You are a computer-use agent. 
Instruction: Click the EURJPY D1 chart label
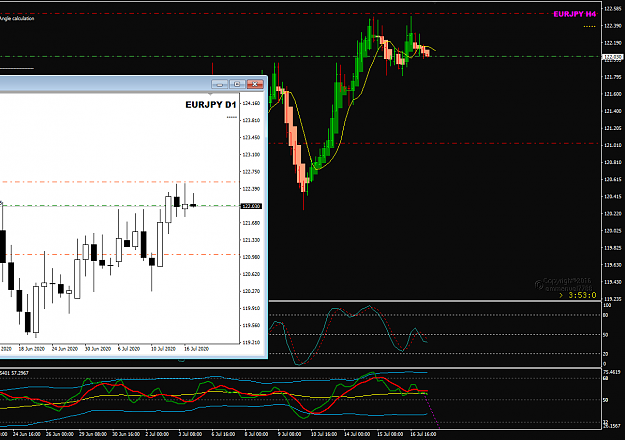click(211, 105)
